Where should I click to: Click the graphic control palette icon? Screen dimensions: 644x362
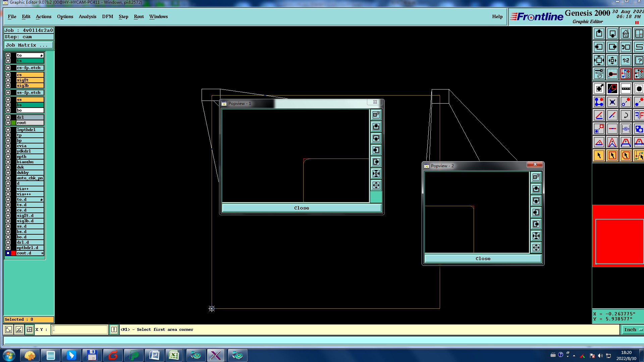tap(599, 74)
